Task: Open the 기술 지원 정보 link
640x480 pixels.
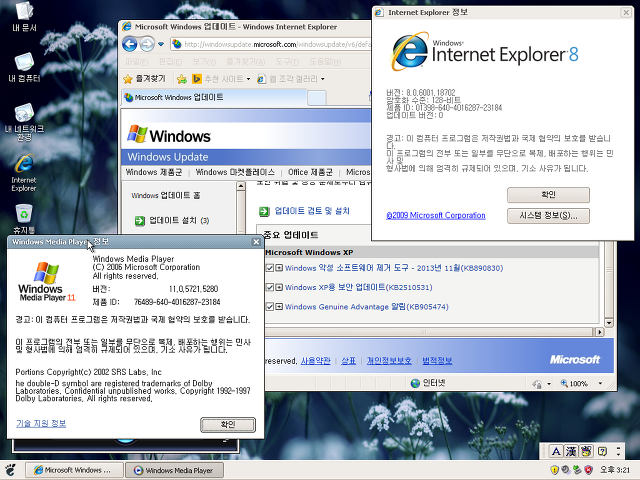Action: click(x=41, y=424)
